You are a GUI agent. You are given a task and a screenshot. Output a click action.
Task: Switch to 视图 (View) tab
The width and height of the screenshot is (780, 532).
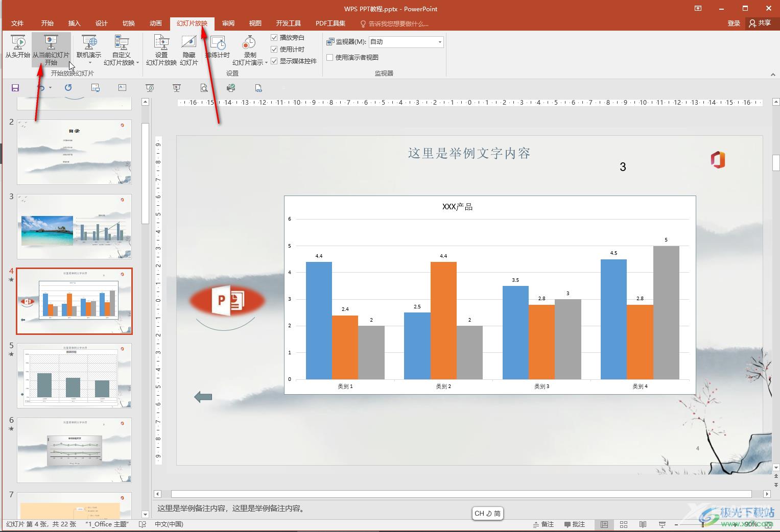255,23
